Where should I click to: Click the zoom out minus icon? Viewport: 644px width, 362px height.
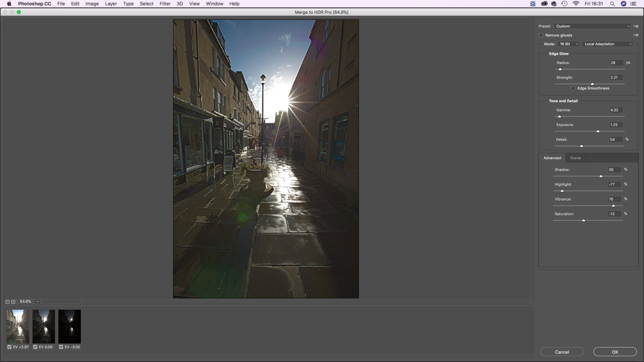click(x=8, y=302)
